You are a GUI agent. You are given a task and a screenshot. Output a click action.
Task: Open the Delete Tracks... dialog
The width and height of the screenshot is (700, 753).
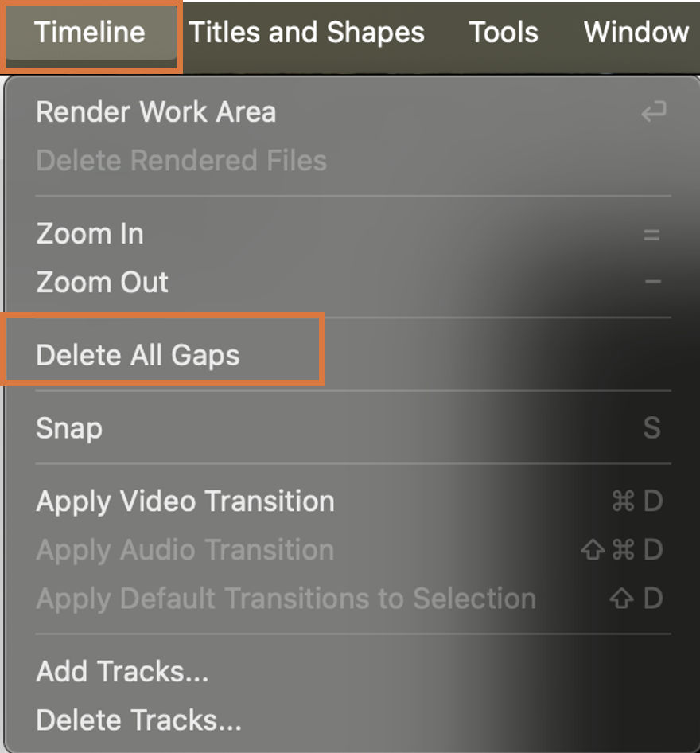click(x=138, y=720)
